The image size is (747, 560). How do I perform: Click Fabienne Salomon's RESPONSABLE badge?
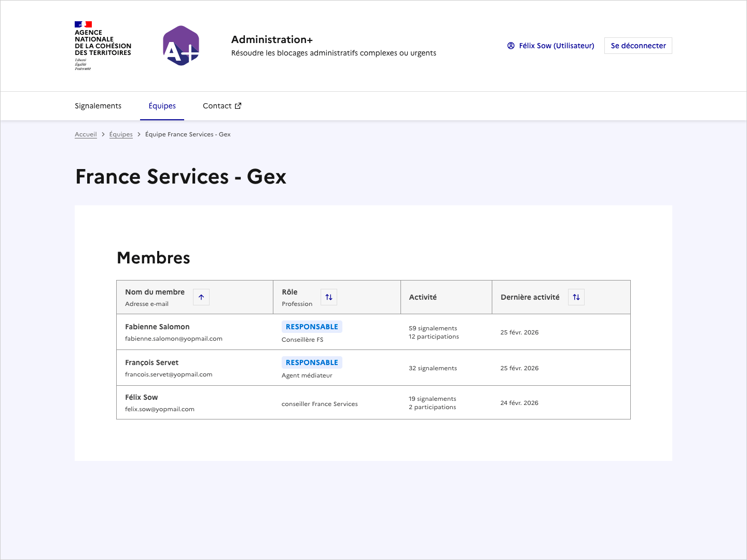pos(312,327)
